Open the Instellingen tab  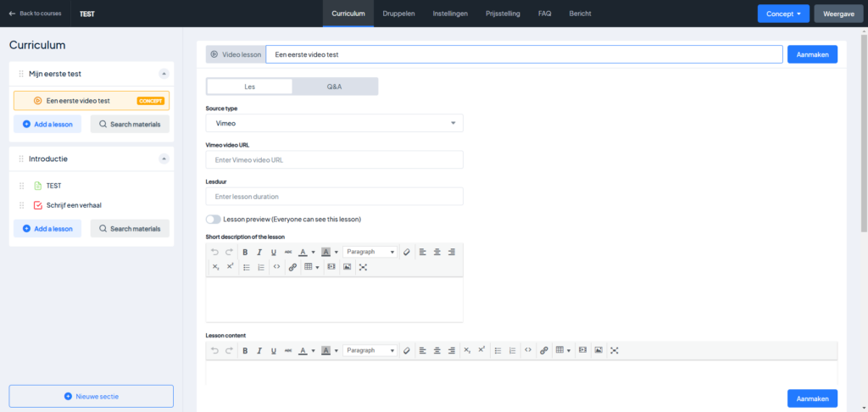(x=450, y=14)
